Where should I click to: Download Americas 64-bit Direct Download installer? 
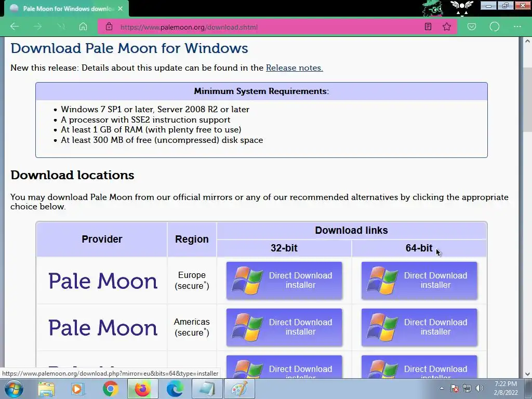coord(419,327)
